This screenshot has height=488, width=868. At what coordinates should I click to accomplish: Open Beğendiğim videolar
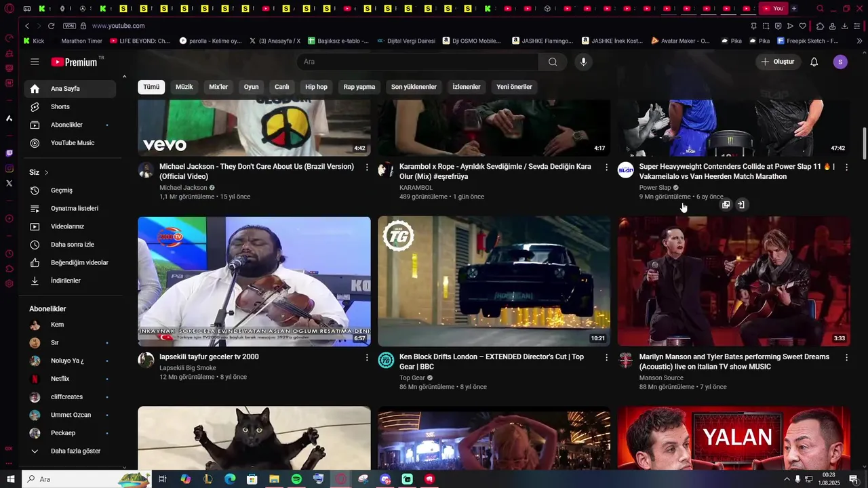(70, 262)
